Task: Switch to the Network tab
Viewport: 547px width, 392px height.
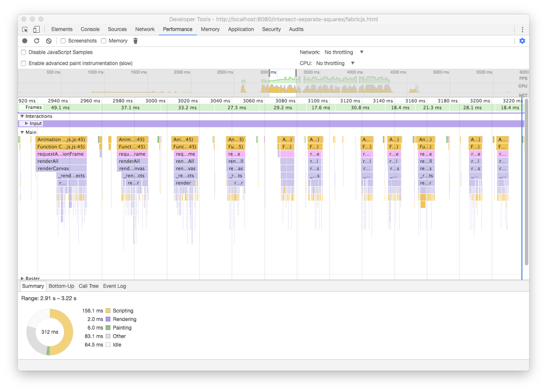Action: tap(144, 29)
